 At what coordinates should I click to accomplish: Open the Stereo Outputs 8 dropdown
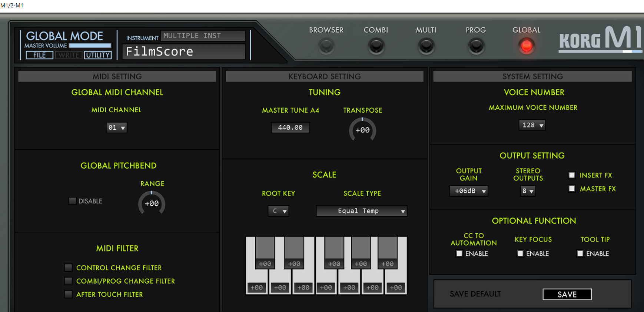[528, 191]
